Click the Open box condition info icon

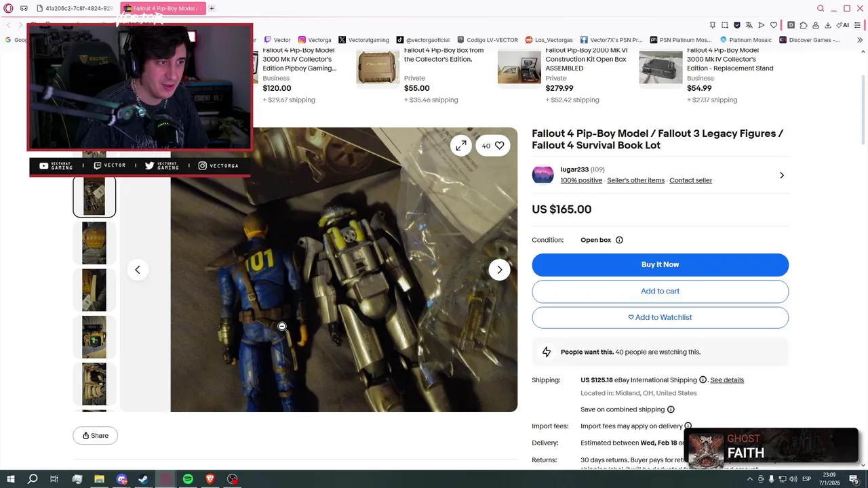pyautogui.click(x=619, y=240)
